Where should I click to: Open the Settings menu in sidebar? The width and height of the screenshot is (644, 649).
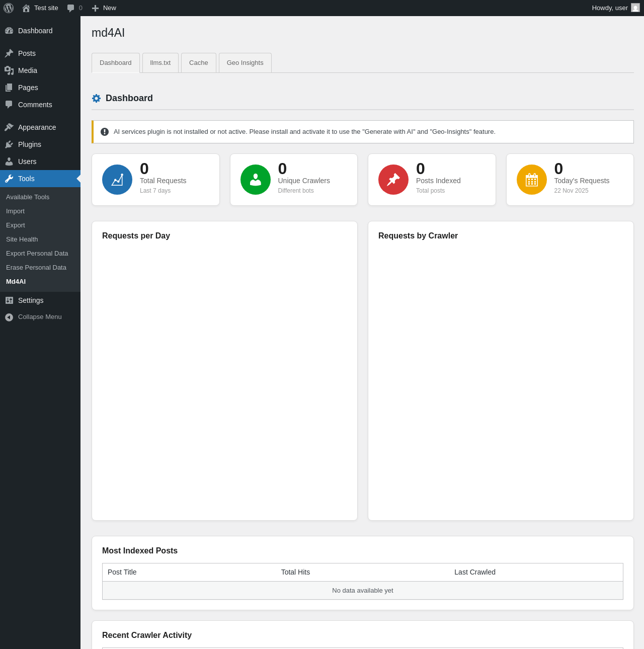pyautogui.click(x=31, y=300)
